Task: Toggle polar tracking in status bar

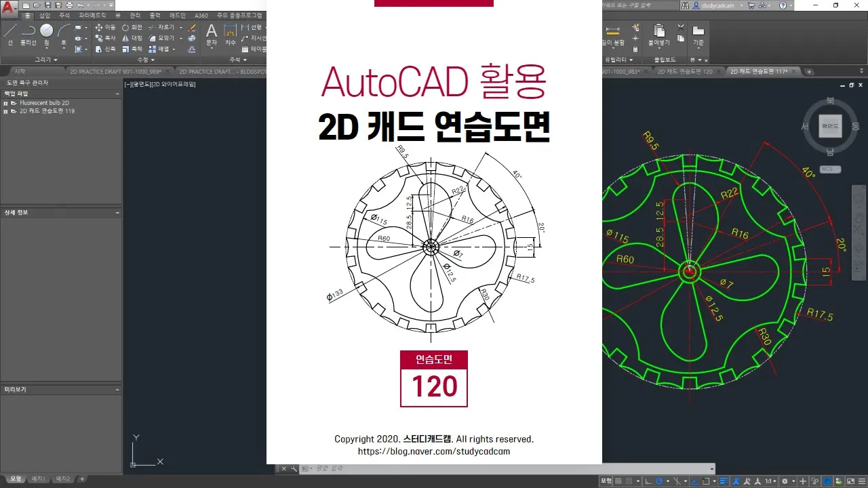Action: 659,481
